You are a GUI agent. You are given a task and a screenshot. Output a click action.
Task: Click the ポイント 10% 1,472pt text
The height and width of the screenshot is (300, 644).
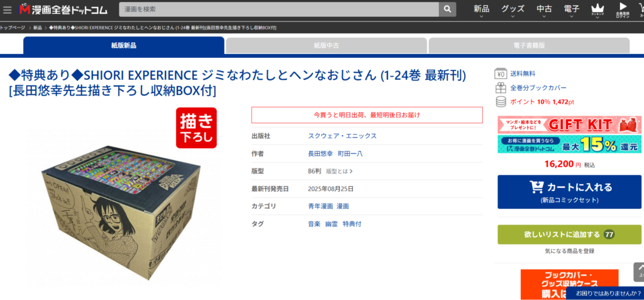tap(542, 101)
